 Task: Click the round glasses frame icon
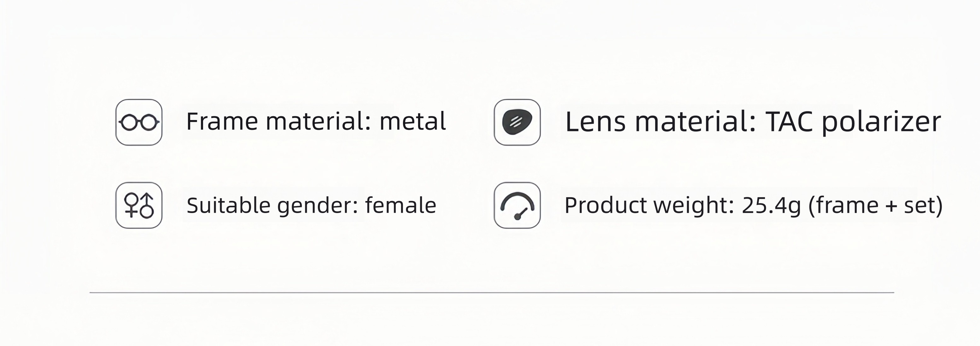point(139,123)
